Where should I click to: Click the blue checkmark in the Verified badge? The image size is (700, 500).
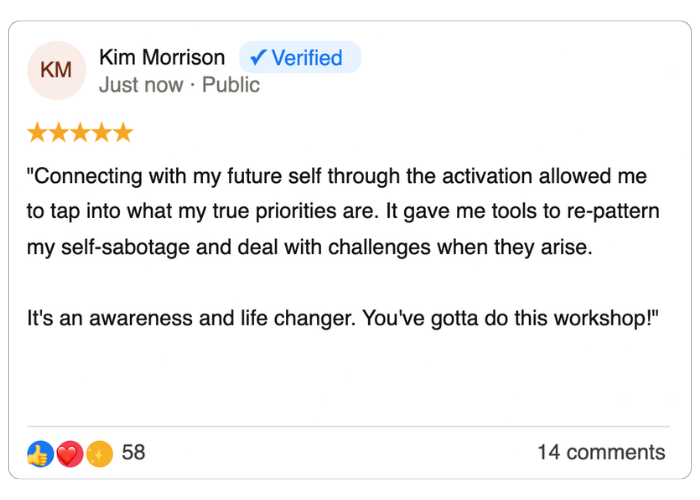coord(258,58)
